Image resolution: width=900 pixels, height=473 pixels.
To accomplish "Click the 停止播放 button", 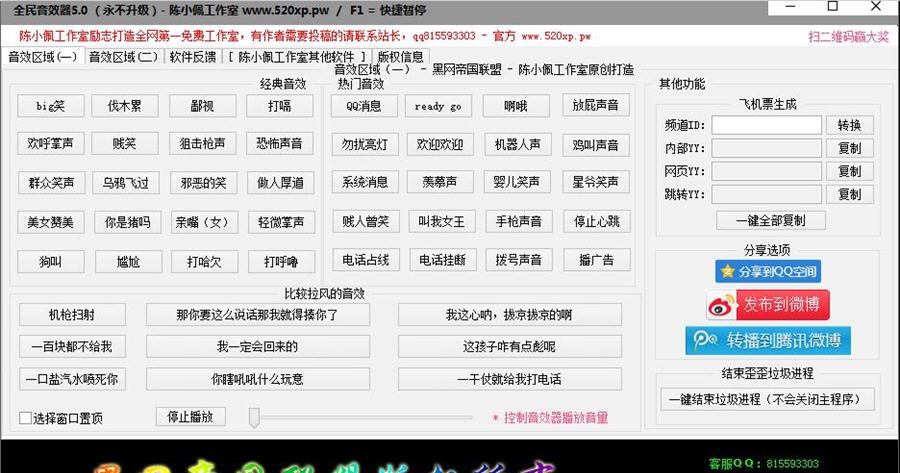I will [x=191, y=417].
